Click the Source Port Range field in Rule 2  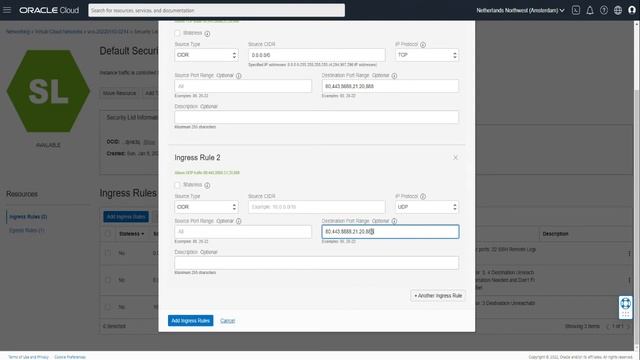coord(243,231)
